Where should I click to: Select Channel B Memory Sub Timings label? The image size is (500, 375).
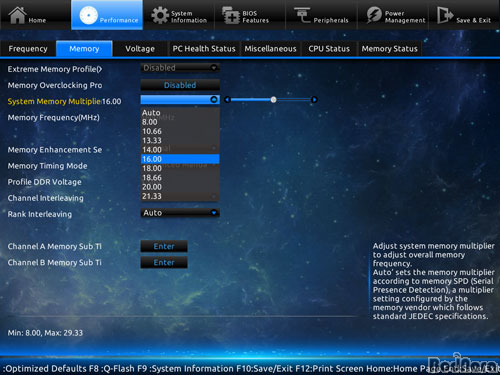pyautogui.click(x=55, y=262)
